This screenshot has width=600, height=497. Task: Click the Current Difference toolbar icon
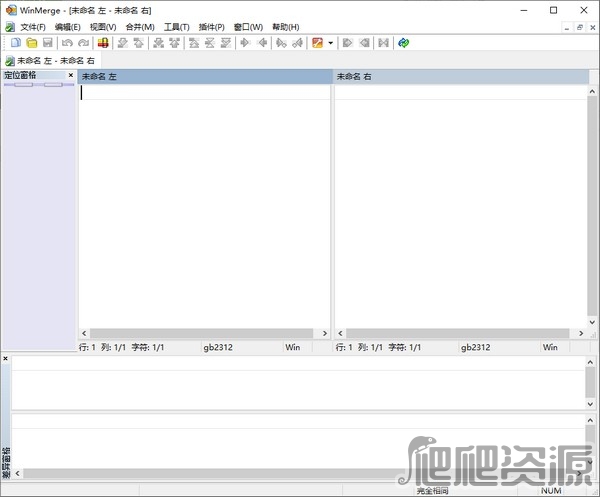210,43
